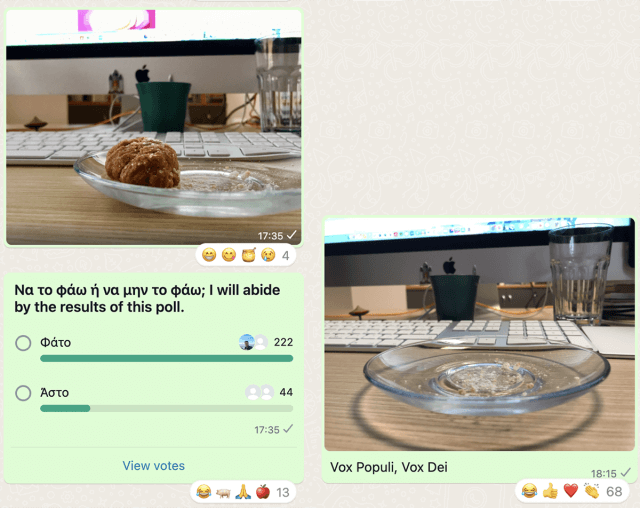Click the grinning emoji reaction under cookie photo
Screen dimensions: 640x508
coord(209,255)
